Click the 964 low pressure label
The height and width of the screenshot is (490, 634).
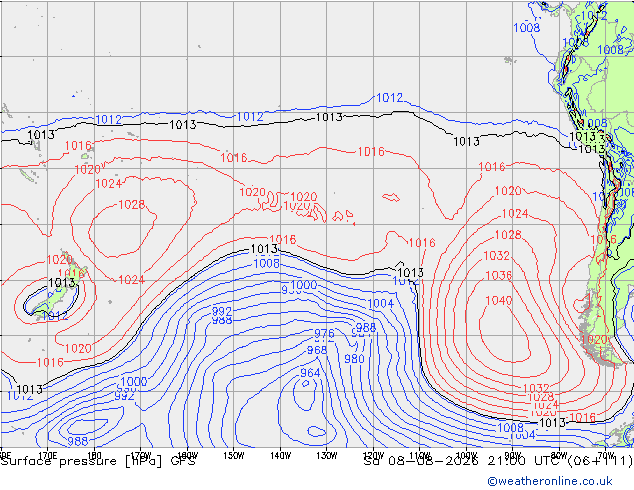(310, 372)
